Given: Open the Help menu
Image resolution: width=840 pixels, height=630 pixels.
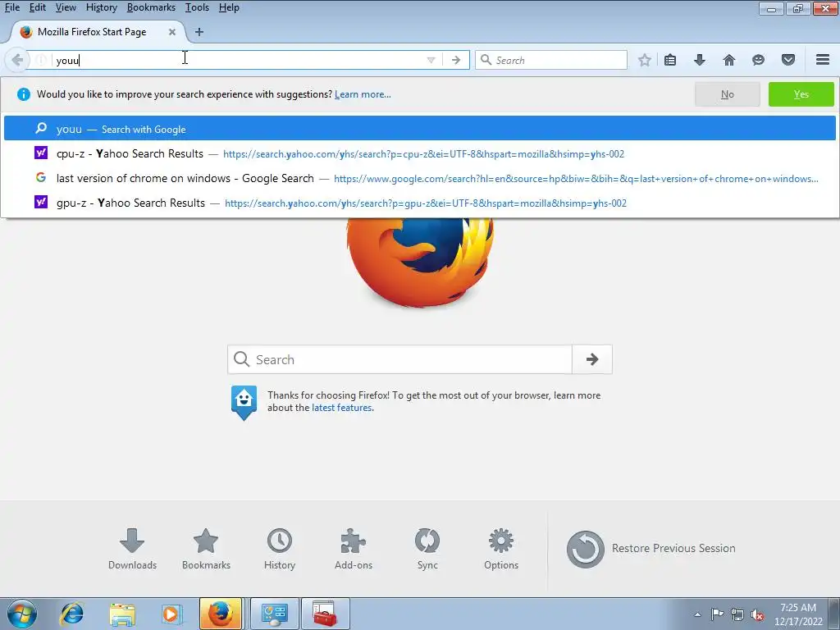Looking at the screenshot, I should 229,7.
